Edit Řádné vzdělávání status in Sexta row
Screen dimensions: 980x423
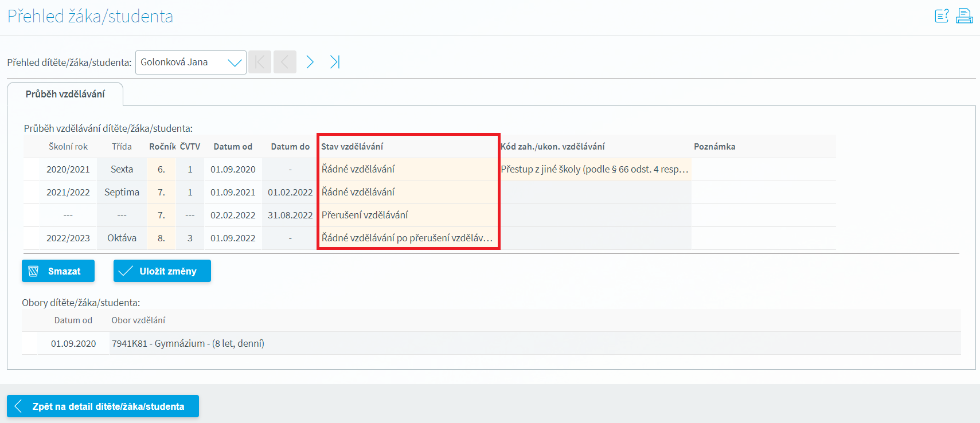click(409, 170)
